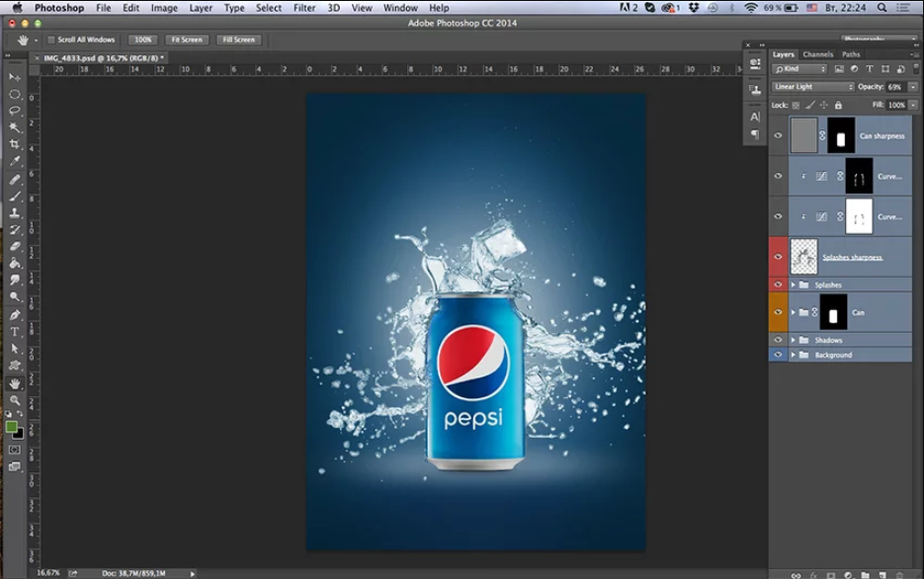Select the Eyedropper tool

(x=15, y=161)
